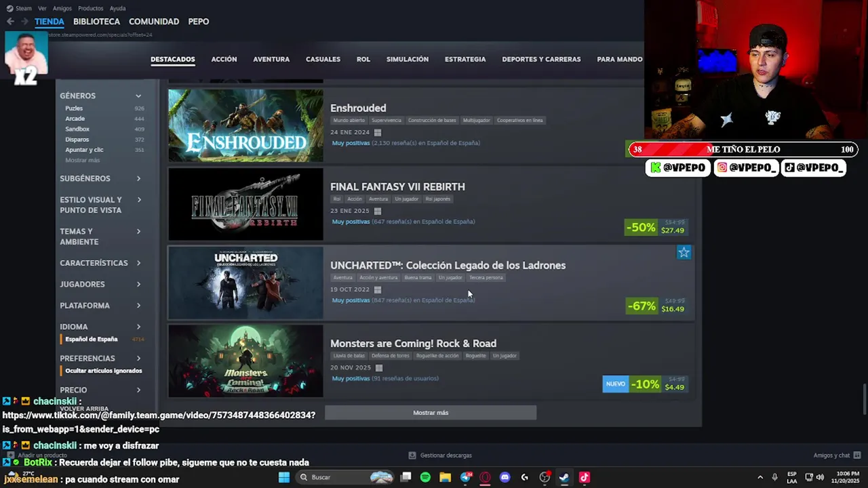868x488 pixels.
Task: Open Gestionar descargas download icon
Action: [x=412, y=455]
